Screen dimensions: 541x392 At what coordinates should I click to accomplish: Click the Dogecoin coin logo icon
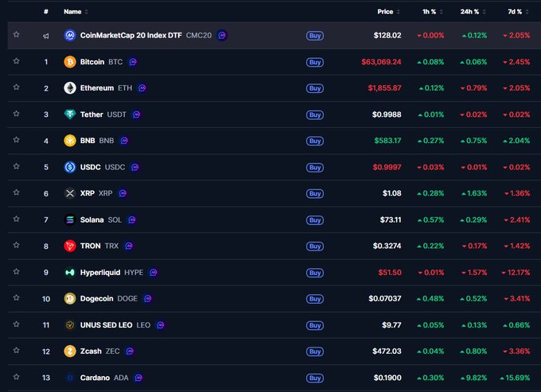pyautogui.click(x=70, y=298)
